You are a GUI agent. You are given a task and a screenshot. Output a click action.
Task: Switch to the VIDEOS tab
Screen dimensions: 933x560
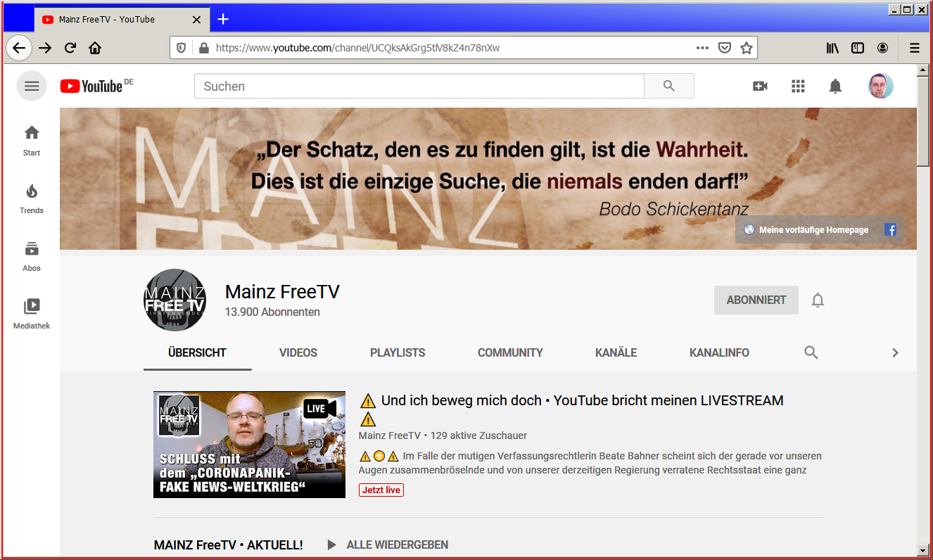click(298, 352)
